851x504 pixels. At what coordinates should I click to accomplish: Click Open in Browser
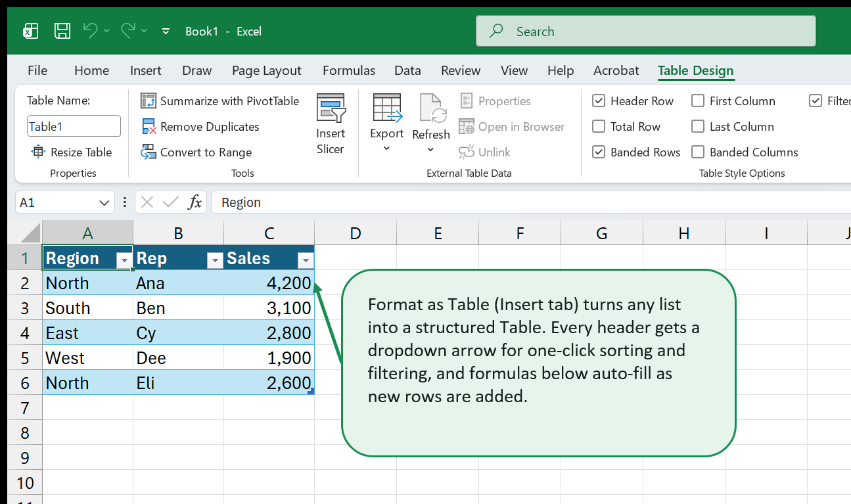coord(512,126)
